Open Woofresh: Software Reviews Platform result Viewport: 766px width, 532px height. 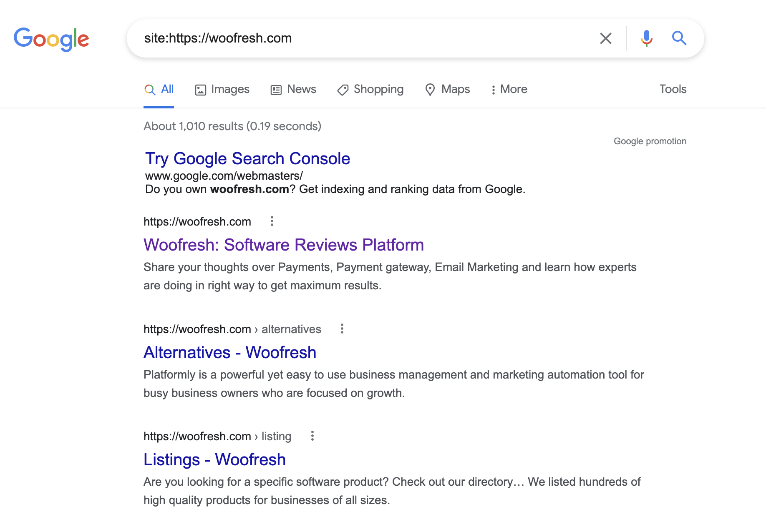pos(284,245)
